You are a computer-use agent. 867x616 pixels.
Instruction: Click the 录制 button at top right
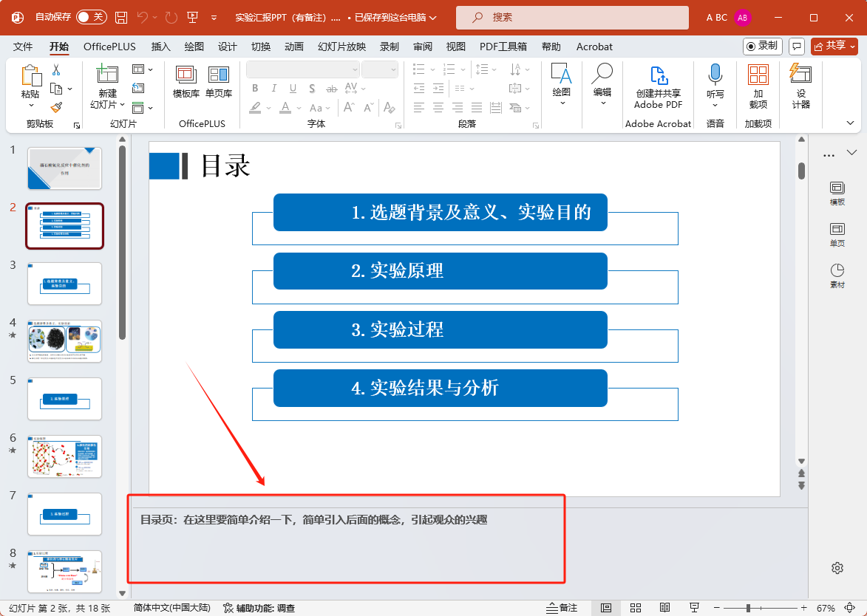[762, 46]
